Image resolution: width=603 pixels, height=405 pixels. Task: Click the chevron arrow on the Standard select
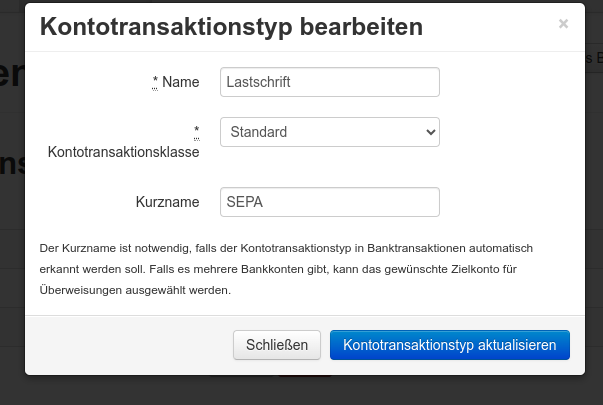point(431,132)
